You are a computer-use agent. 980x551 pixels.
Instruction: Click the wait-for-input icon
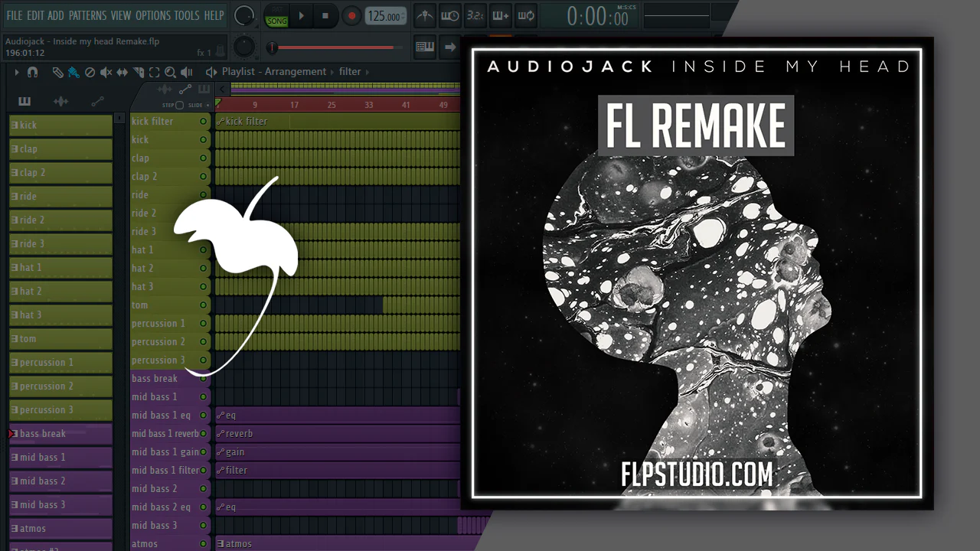450,15
